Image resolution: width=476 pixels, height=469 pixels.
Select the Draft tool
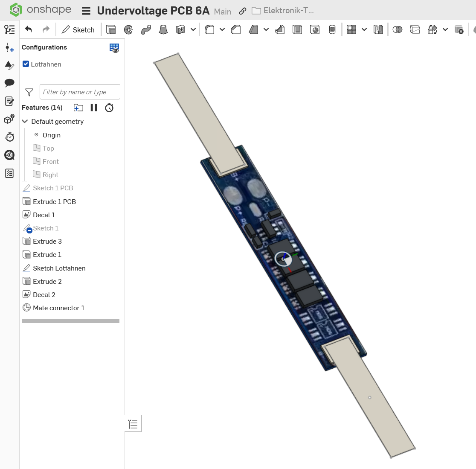(x=253, y=30)
